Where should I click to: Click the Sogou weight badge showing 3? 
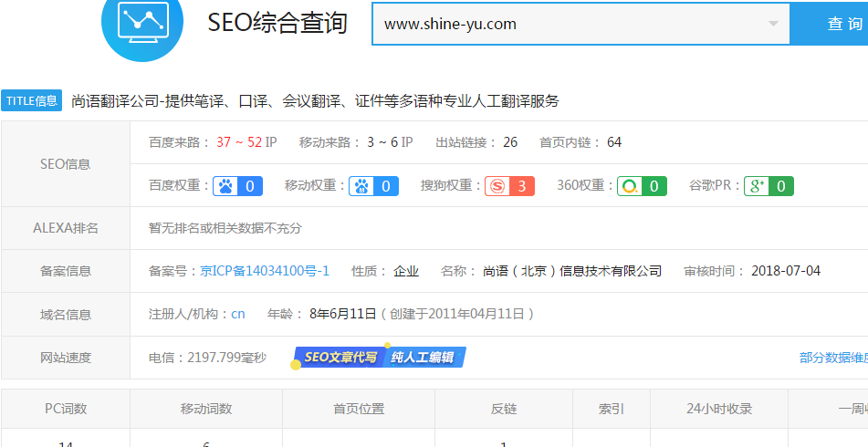click(509, 186)
